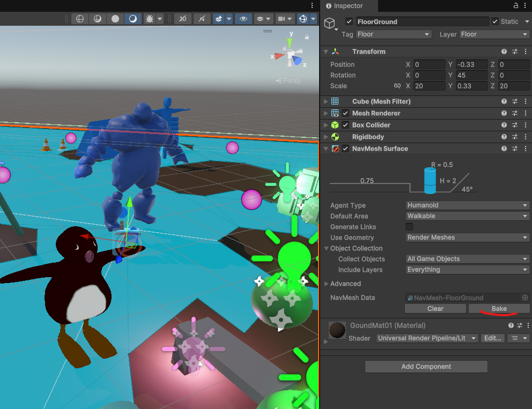This screenshot has width=532, height=409.
Task: Open Include Layers dropdown
Action: (x=468, y=270)
